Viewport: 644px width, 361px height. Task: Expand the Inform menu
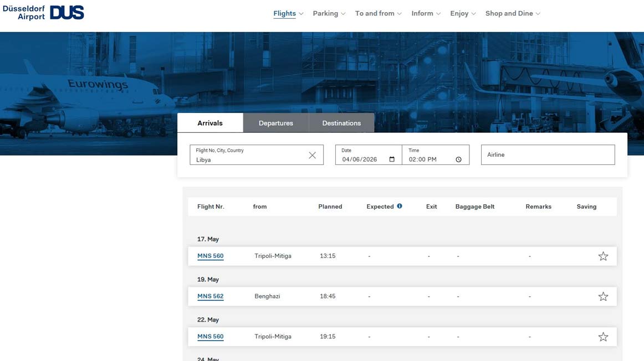426,13
